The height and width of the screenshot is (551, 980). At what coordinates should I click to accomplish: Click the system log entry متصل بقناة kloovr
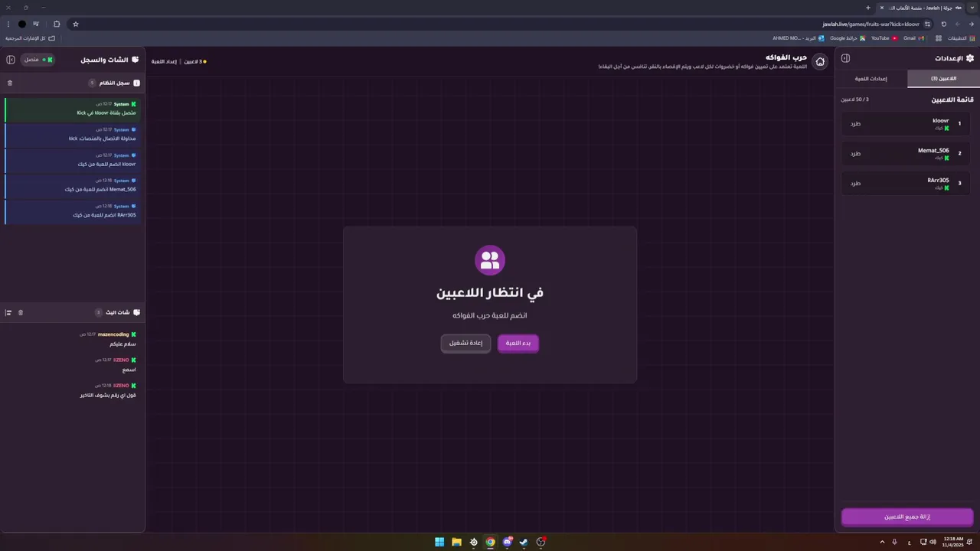pos(72,109)
